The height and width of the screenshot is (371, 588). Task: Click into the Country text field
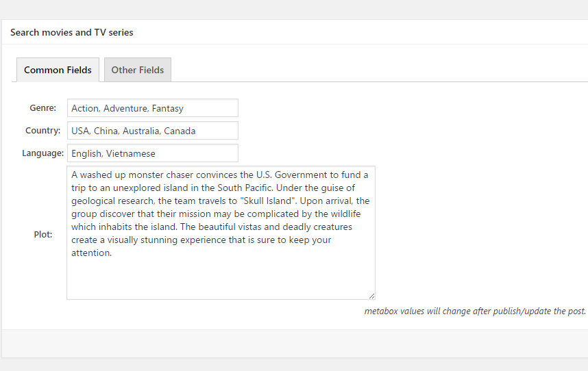coord(153,131)
